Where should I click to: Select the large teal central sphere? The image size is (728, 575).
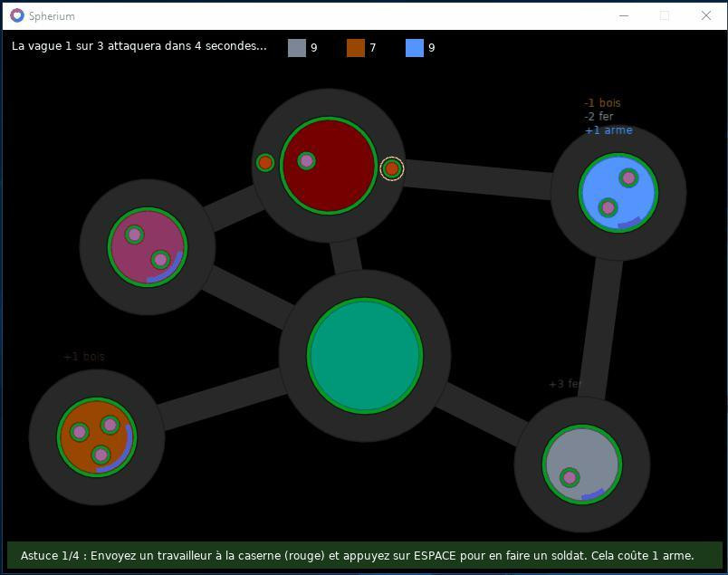click(365, 356)
